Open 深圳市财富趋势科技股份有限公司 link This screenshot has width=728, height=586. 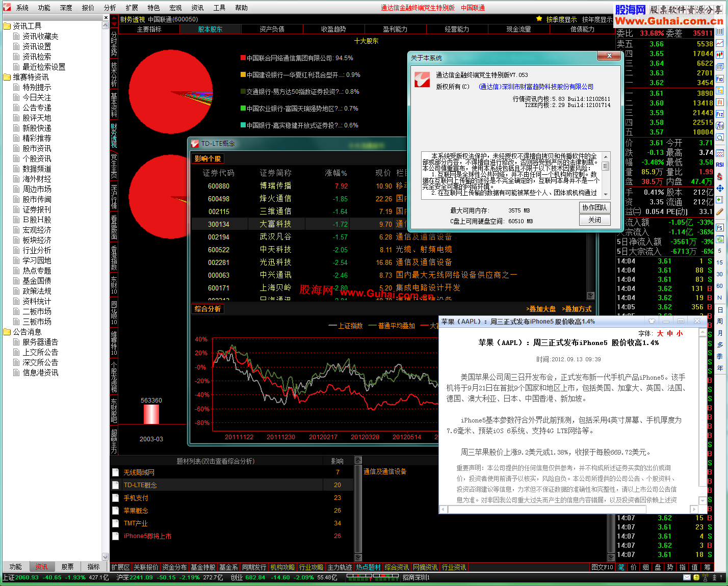[536, 87]
